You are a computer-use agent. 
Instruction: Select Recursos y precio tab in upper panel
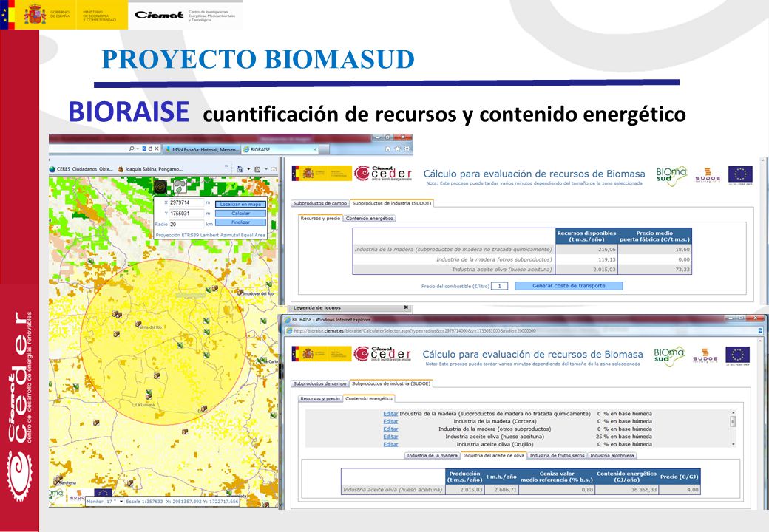[x=320, y=219]
